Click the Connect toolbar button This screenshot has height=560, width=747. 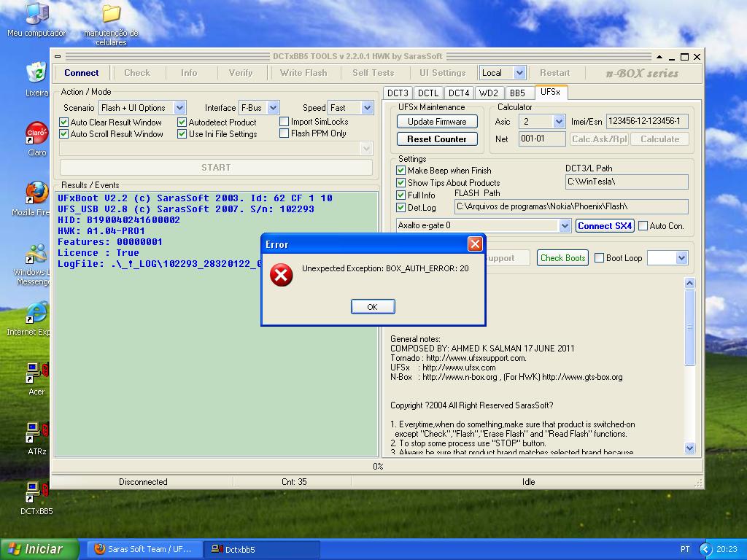[x=82, y=73]
